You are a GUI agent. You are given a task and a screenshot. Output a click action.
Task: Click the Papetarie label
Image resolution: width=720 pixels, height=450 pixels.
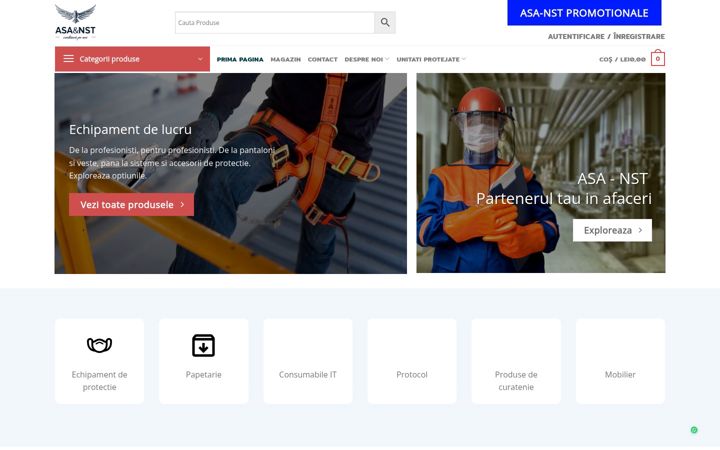coord(203,375)
